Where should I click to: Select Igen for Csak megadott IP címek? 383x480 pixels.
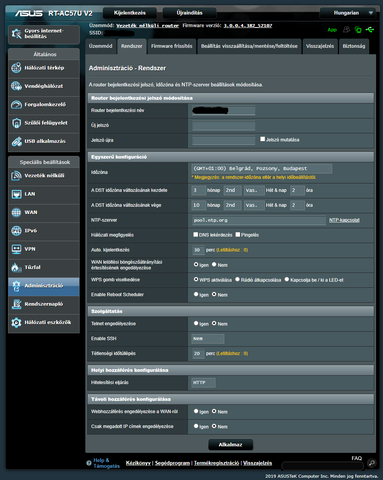click(196, 426)
